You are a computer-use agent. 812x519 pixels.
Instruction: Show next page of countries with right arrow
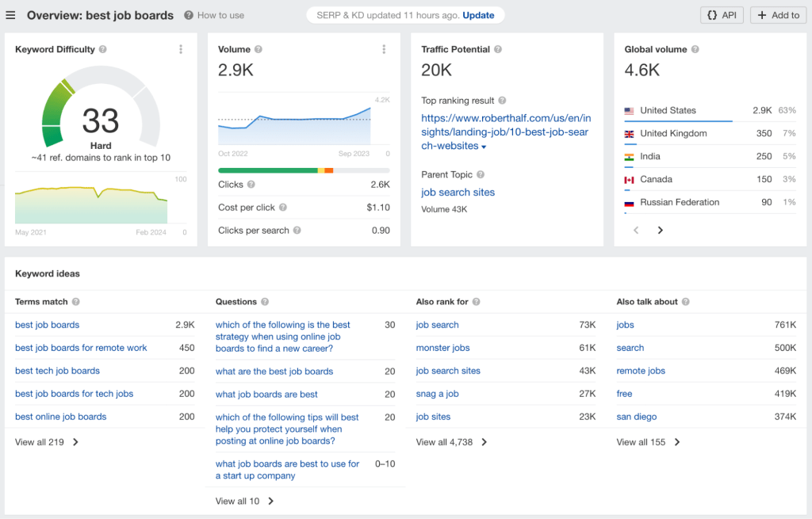[660, 230]
